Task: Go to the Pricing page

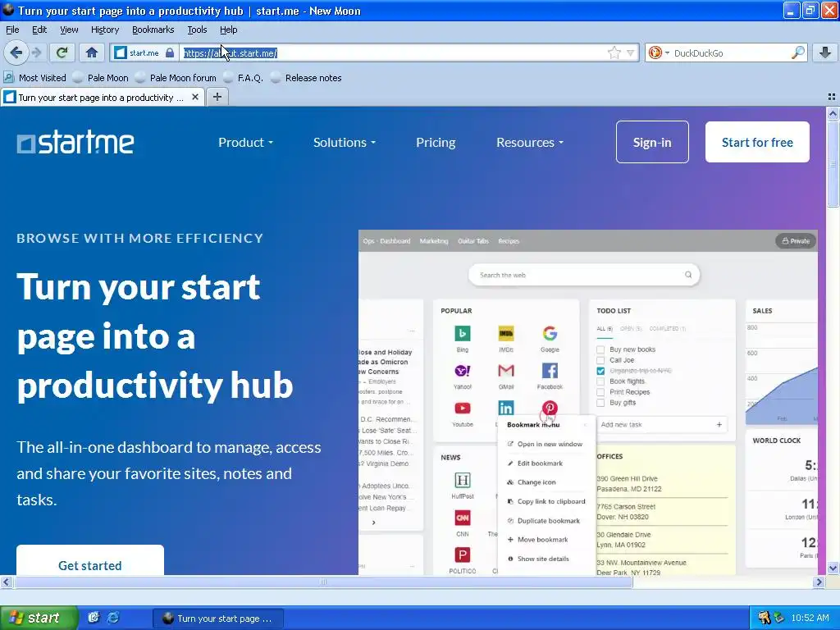Action: pyautogui.click(x=436, y=143)
